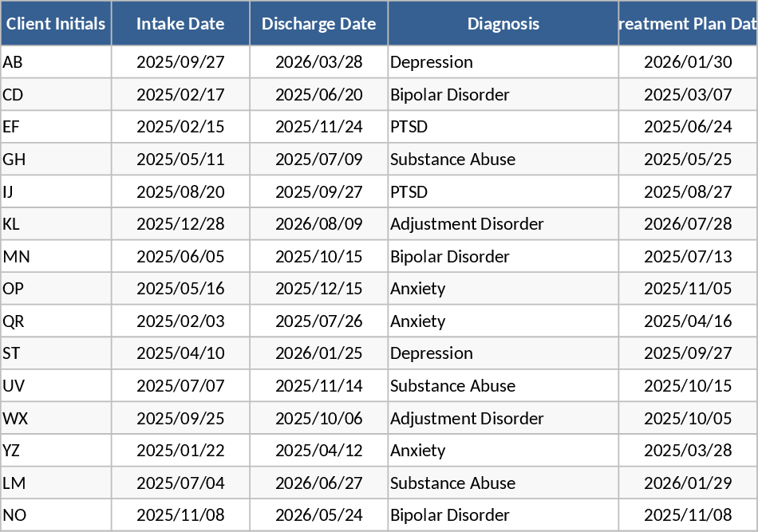Screen dimensions: 758x532
Task: Click intake date 2025/05/16
Action: click(x=180, y=289)
